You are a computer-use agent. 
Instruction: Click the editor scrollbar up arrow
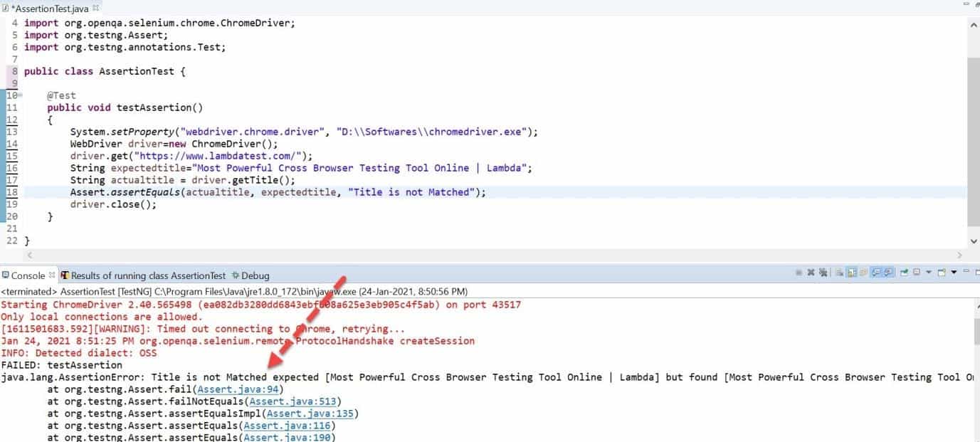point(973,24)
